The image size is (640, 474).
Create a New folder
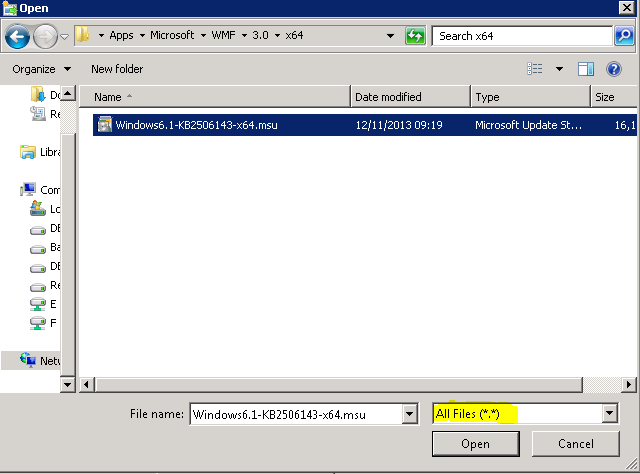pyautogui.click(x=117, y=69)
